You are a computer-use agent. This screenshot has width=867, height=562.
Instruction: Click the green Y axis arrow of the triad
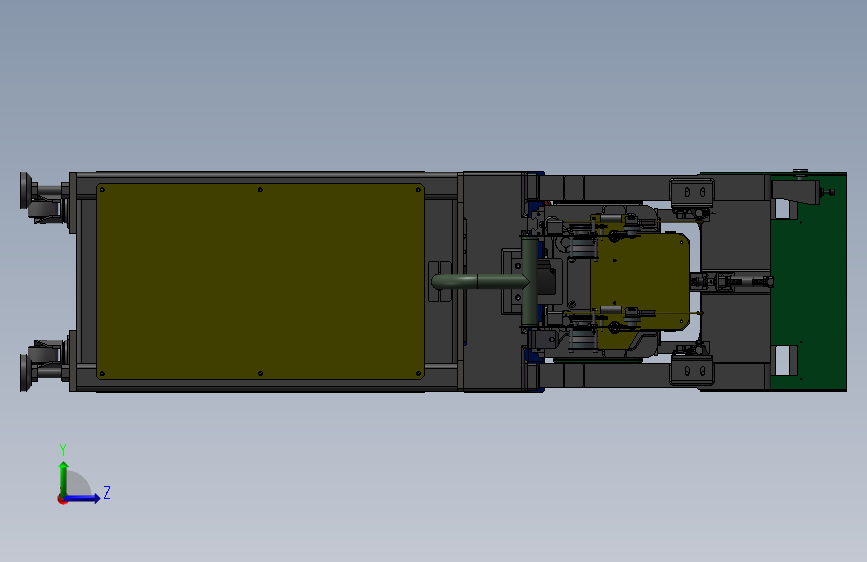click(64, 478)
